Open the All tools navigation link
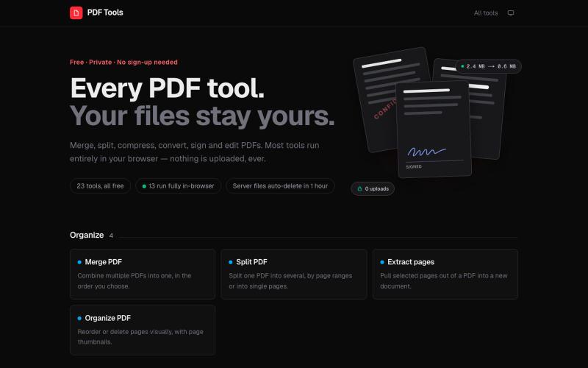This screenshot has width=588, height=368. 486,13
